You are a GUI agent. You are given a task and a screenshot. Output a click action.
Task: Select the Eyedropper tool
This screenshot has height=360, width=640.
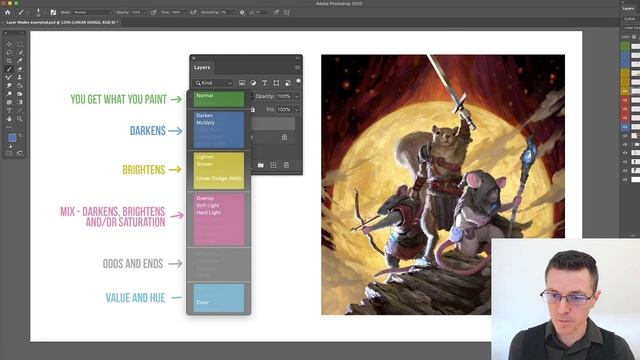[20, 60]
